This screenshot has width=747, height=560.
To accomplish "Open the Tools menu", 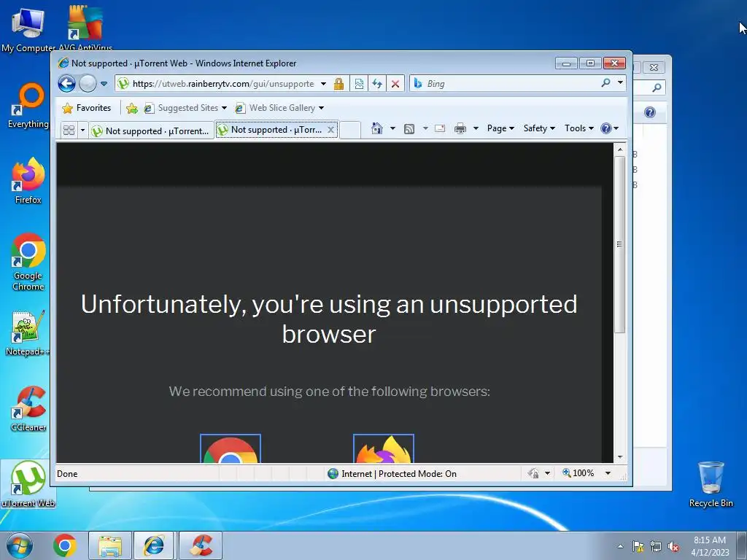I will point(578,128).
